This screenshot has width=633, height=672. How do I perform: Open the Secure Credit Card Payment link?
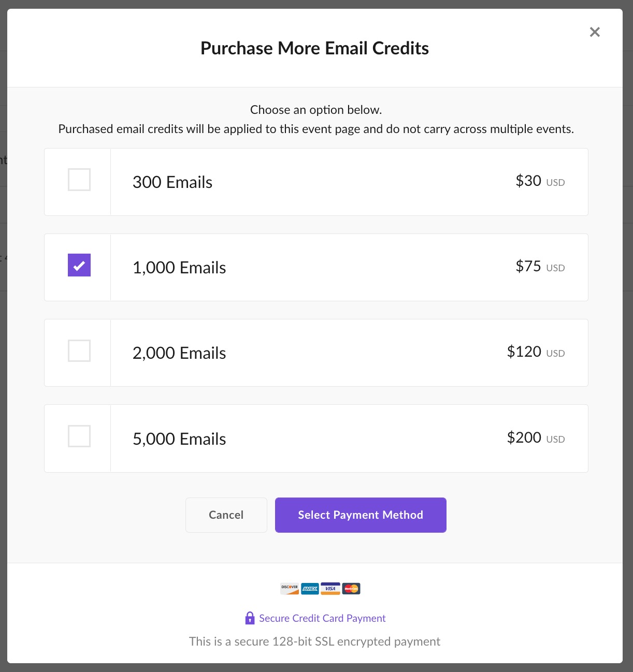pyautogui.click(x=322, y=618)
